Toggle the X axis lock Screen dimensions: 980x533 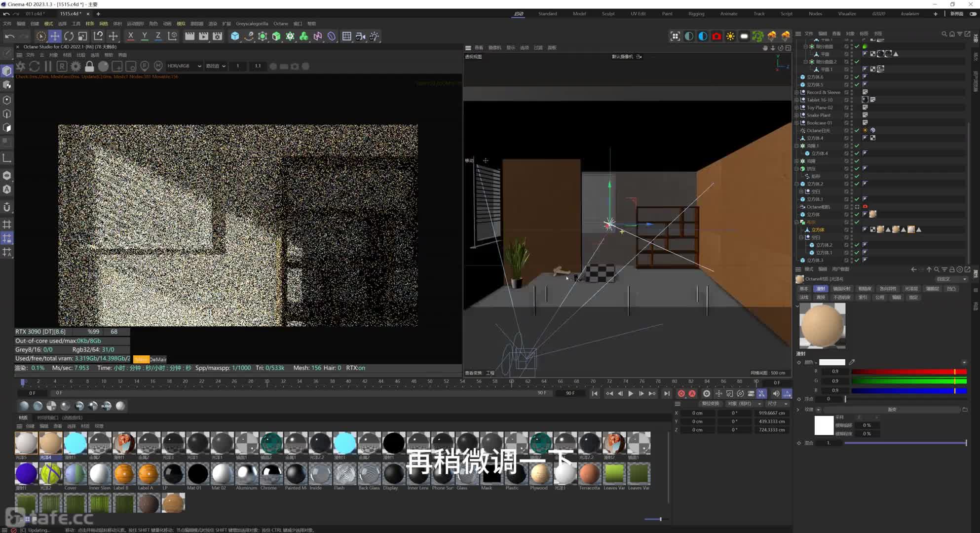point(131,36)
